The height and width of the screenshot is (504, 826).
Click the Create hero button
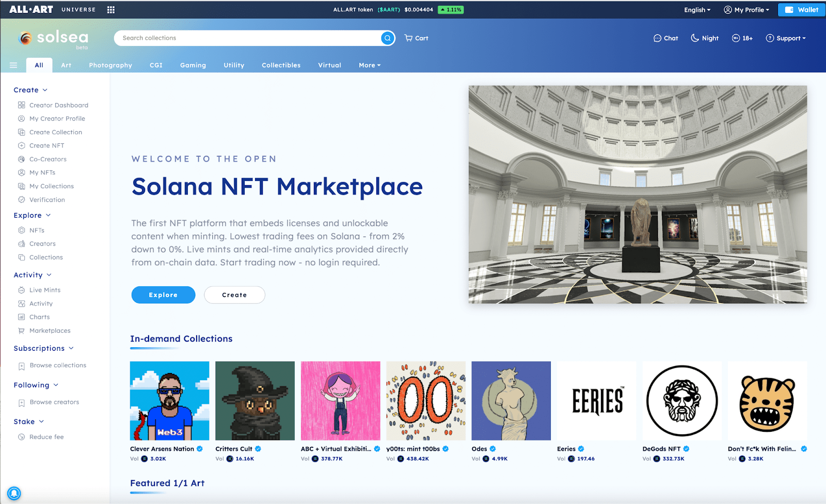(x=234, y=295)
